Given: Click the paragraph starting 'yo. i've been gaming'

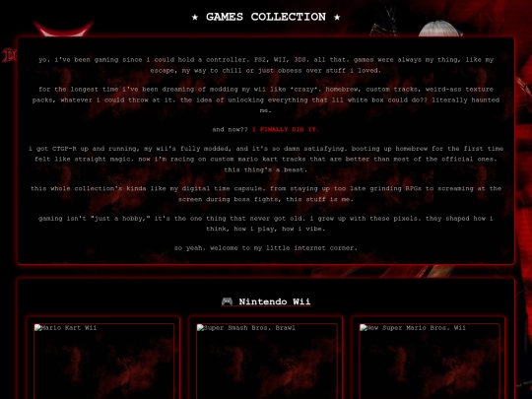Looking at the screenshot, I should tap(266, 65).
